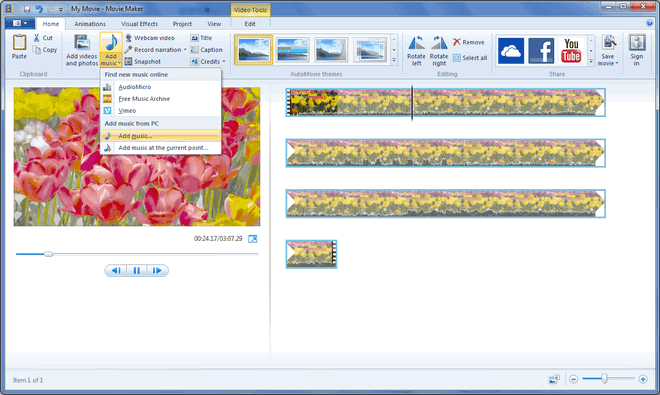Choose Vimeo music source
660x395 pixels.
[161, 110]
